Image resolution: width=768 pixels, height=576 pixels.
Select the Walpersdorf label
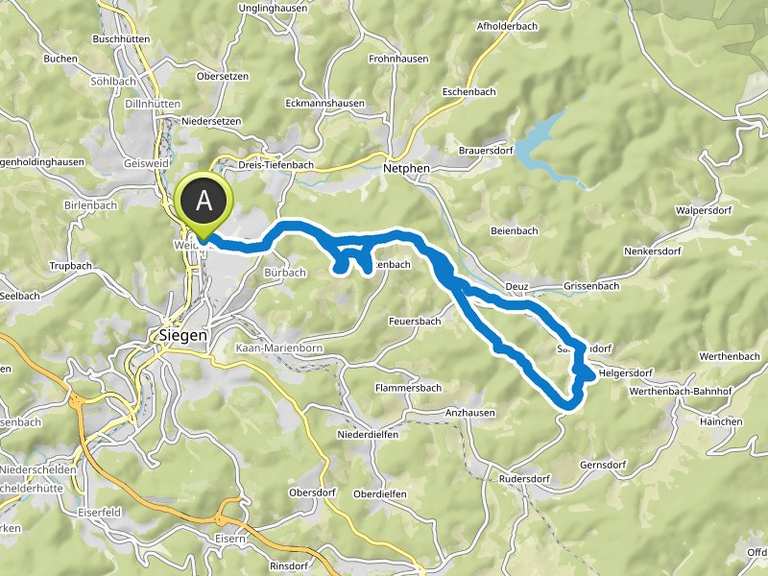pyautogui.click(x=704, y=211)
